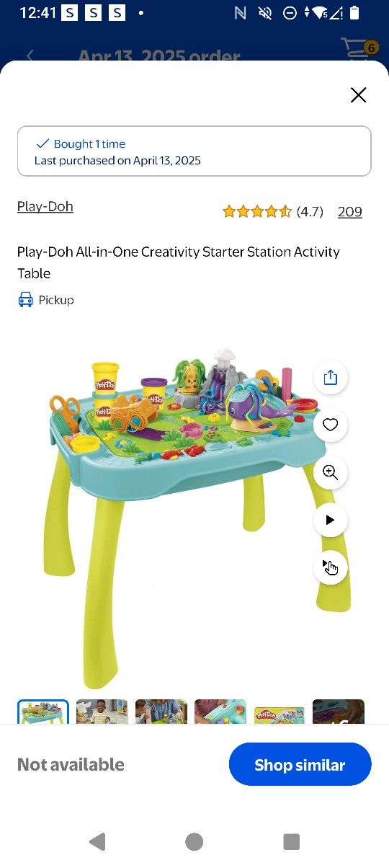Viewport: 389px width, 868px height.
Task: Add item to favorites with heart icon
Action: [331, 425]
